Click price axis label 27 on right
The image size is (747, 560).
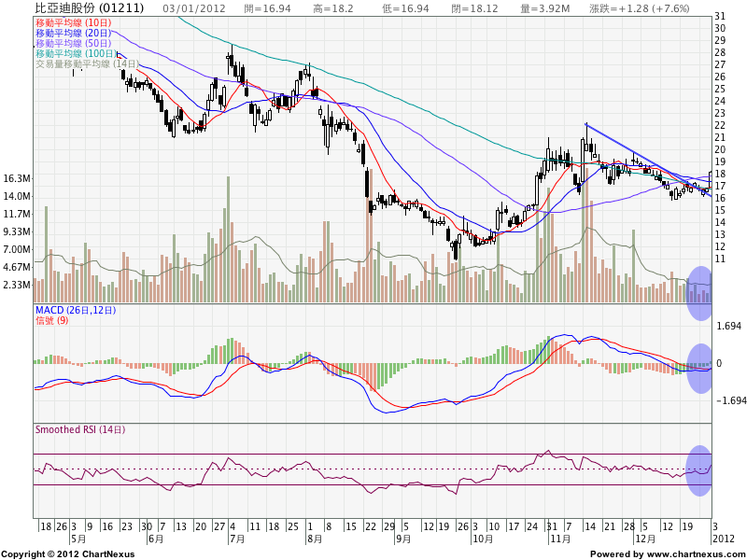tap(720, 64)
